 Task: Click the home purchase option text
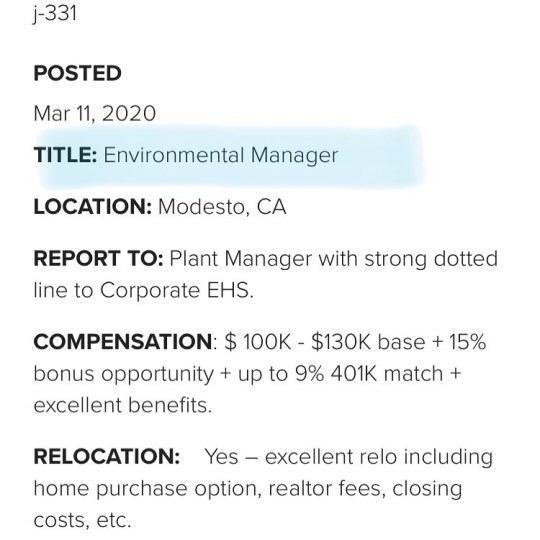pos(145,489)
